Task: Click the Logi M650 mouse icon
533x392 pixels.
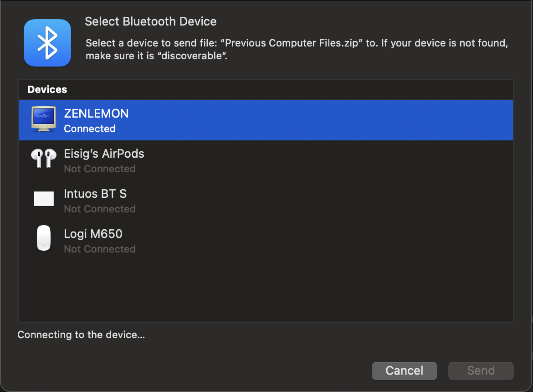Action: point(43,238)
